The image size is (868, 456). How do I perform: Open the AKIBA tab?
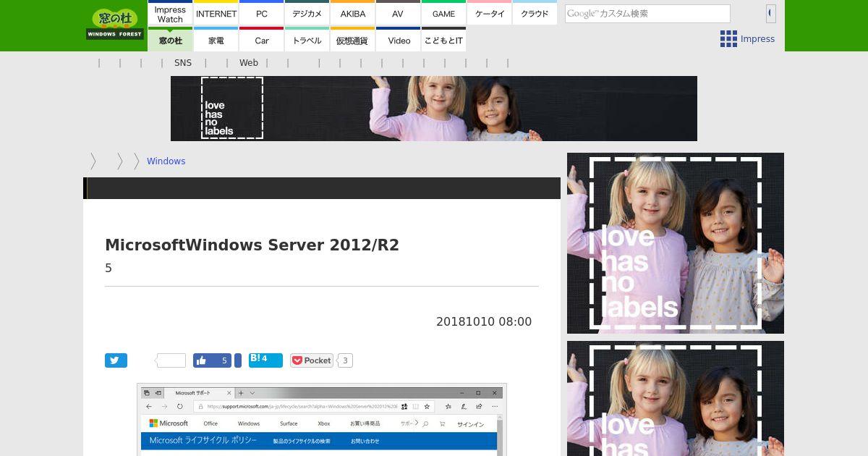click(353, 14)
